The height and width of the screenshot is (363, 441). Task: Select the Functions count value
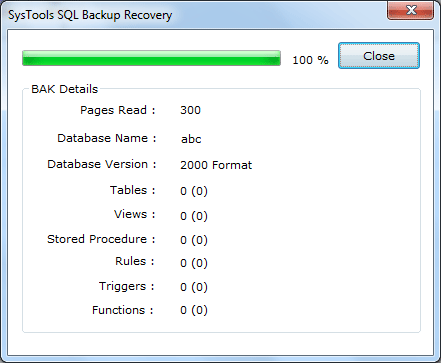pos(194,310)
